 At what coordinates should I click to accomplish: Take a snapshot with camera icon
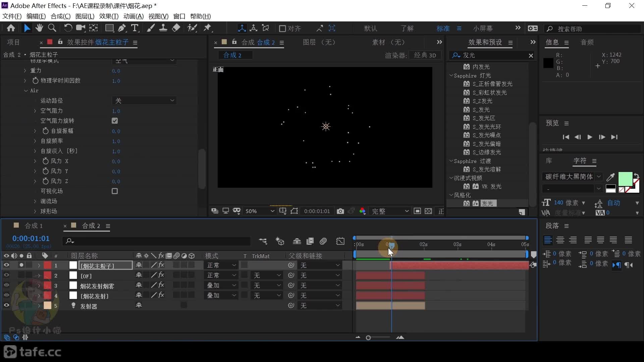click(x=340, y=211)
